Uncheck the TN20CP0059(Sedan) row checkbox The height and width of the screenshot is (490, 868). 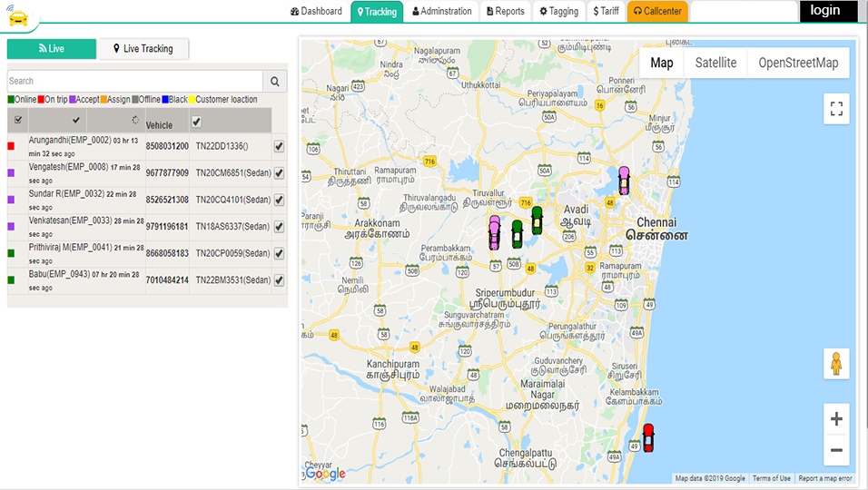pos(279,253)
